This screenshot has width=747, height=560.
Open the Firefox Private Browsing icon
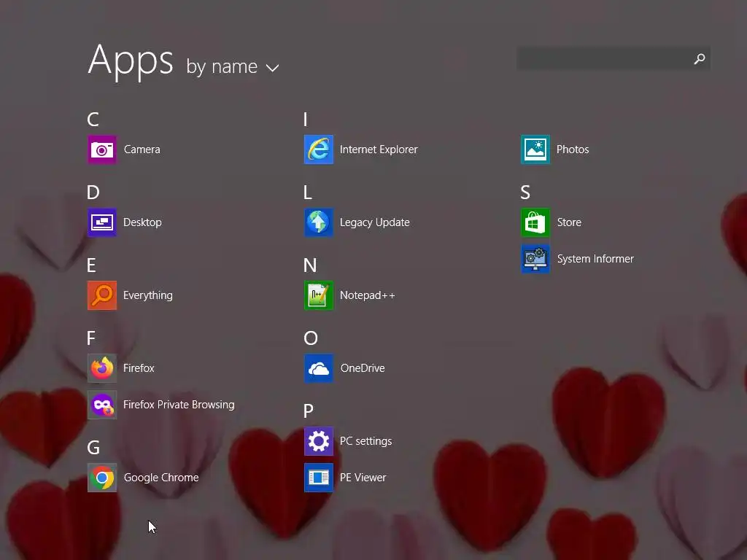click(x=102, y=405)
